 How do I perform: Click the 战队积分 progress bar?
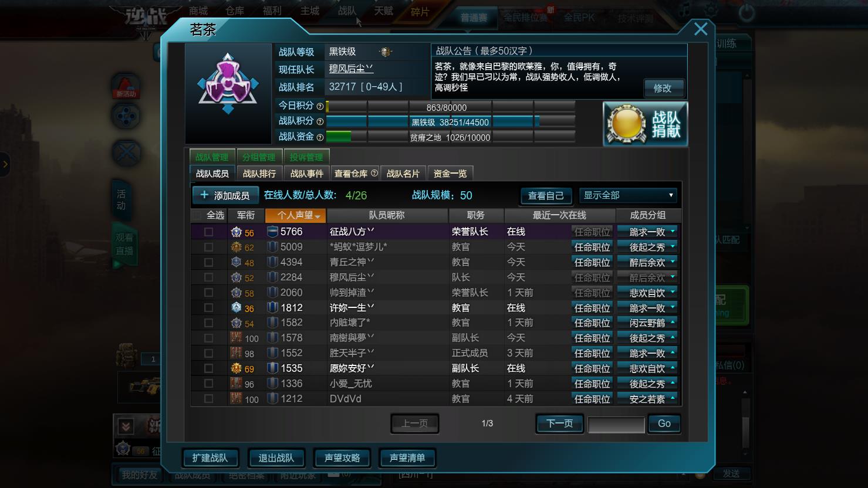click(x=450, y=122)
